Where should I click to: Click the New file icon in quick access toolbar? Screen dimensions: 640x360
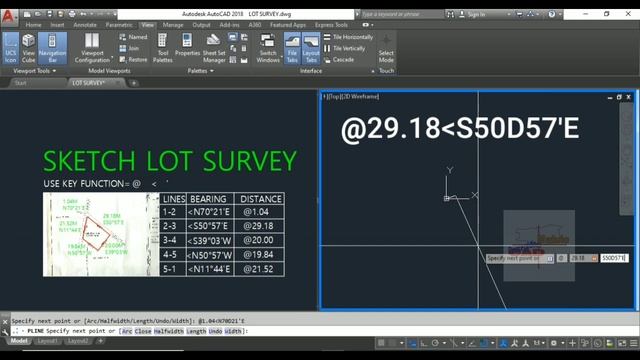[27, 14]
